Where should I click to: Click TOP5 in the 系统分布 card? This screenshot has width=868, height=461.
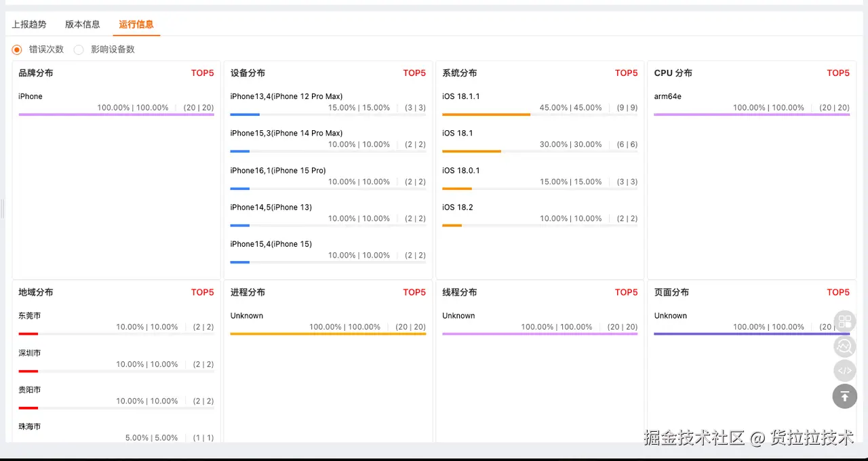click(626, 73)
